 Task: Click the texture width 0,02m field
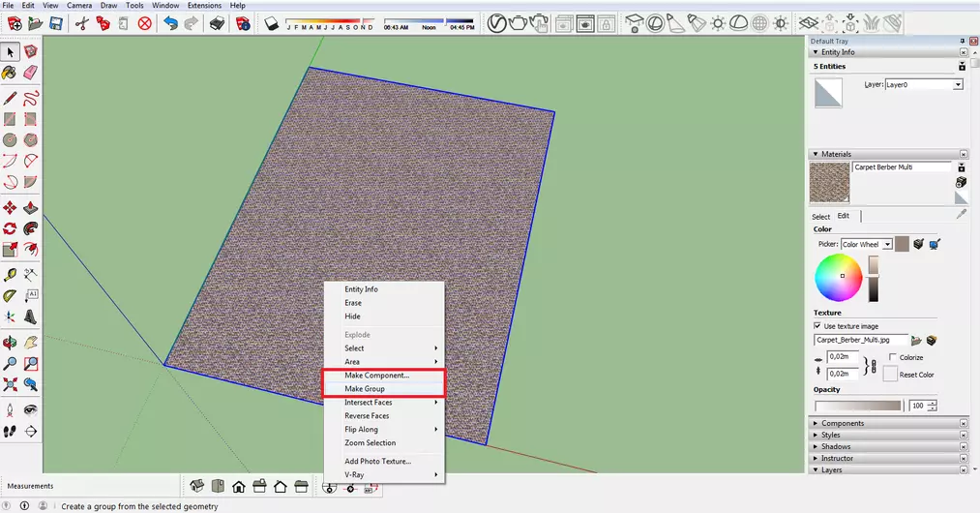tap(843, 356)
